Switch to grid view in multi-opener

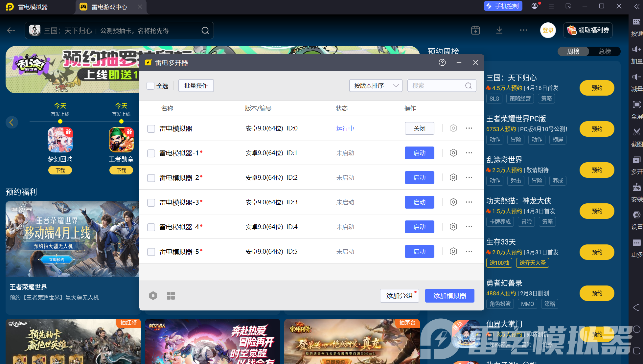[171, 296]
